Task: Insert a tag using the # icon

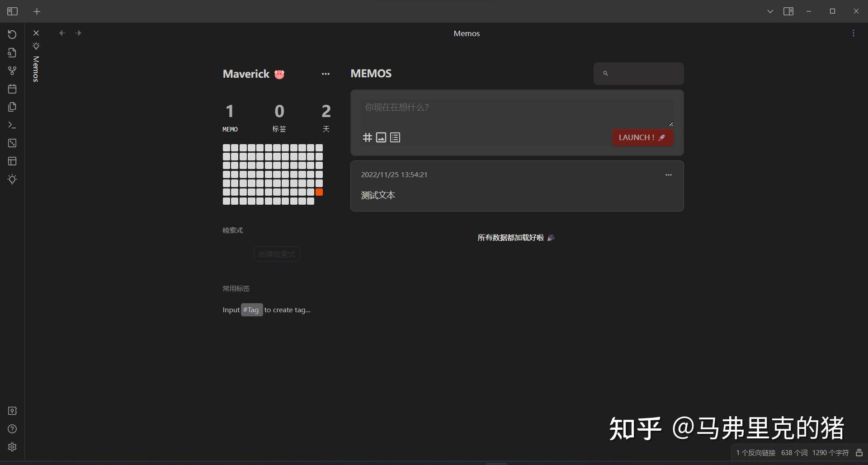Action: pos(367,137)
